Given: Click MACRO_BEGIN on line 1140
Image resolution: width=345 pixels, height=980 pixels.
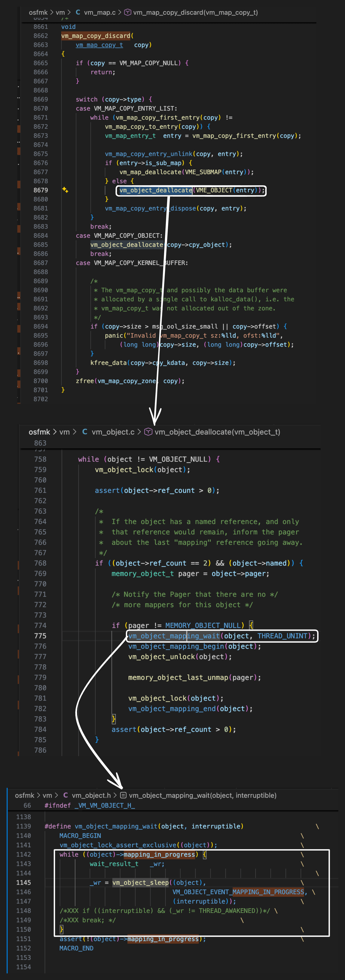Looking at the screenshot, I should (80, 835).
